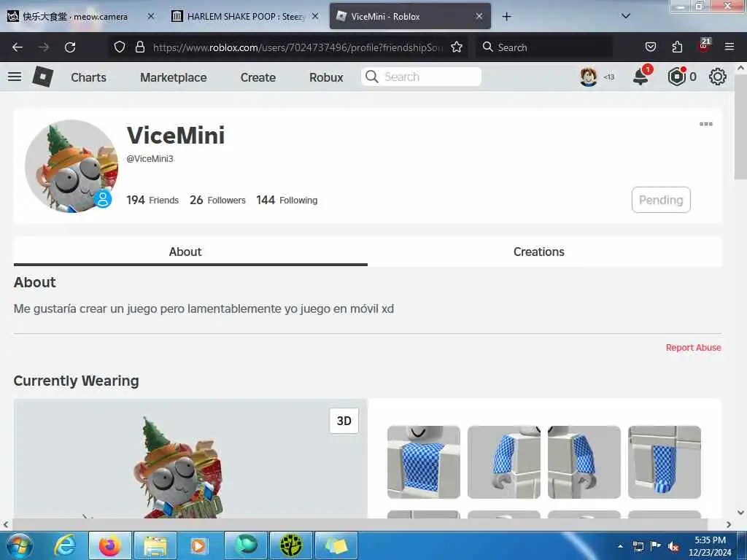Show hidden system tray icons
Image resolution: width=747 pixels, height=560 pixels.
(x=620, y=546)
